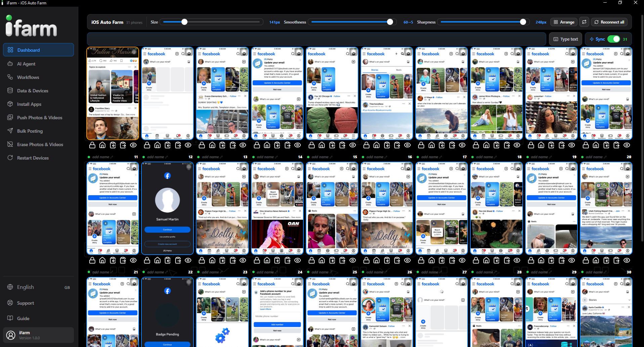Click home icon under phone 11 Update your email
This screenshot has width=644, height=347.
102,260
